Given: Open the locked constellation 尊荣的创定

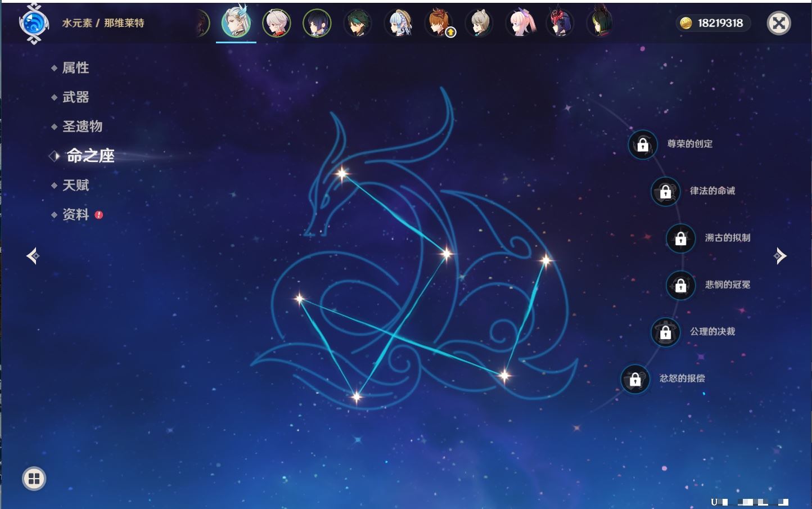Looking at the screenshot, I should point(643,145).
